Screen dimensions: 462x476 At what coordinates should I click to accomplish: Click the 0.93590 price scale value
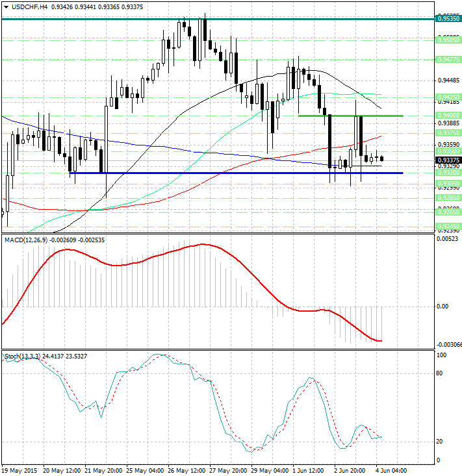coord(448,145)
